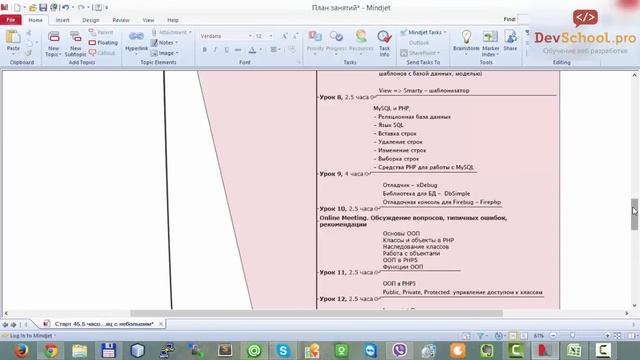The image size is (640, 360).
Task: Click the Share icon
Action: (510, 37)
